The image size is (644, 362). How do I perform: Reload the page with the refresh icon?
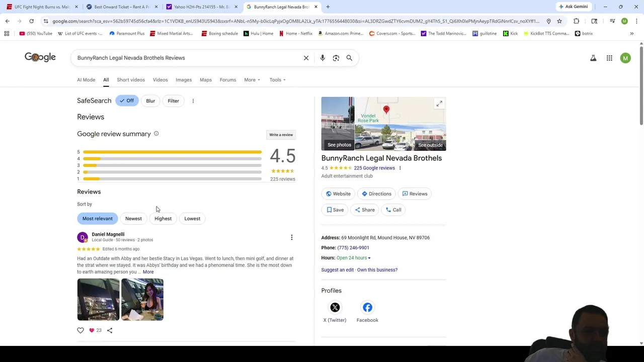click(x=31, y=21)
